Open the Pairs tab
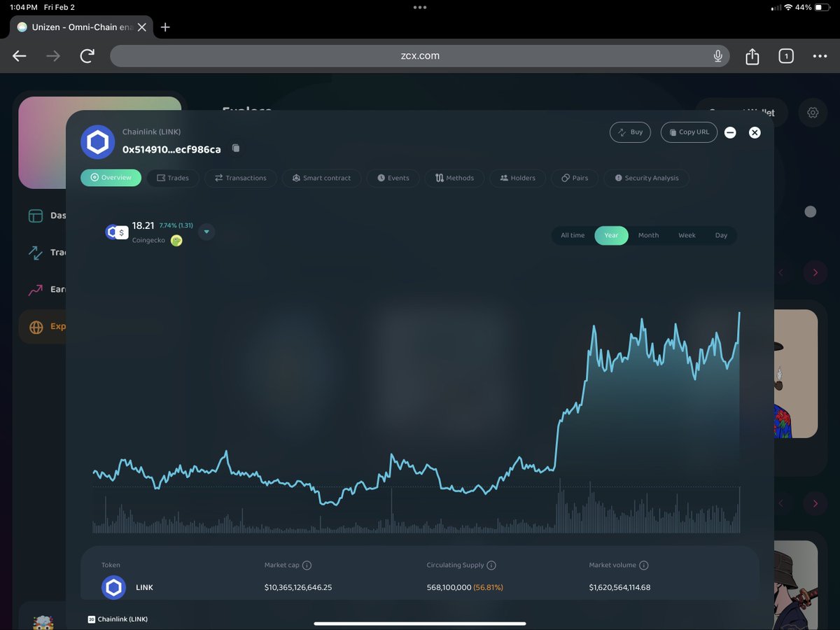Screen dimensions: 840x630 coord(575,178)
